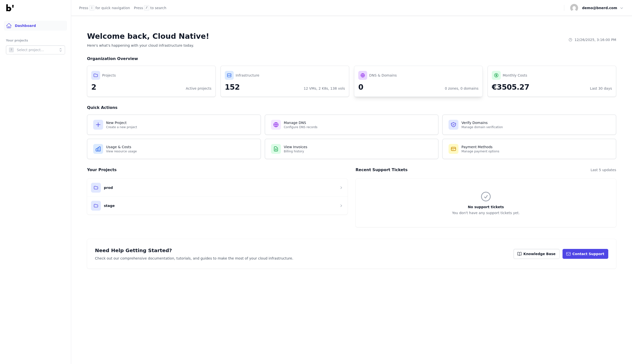The width and height of the screenshot is (632, 364).
Task: Click the View Invoices document icon
Action: click(276, 149)
